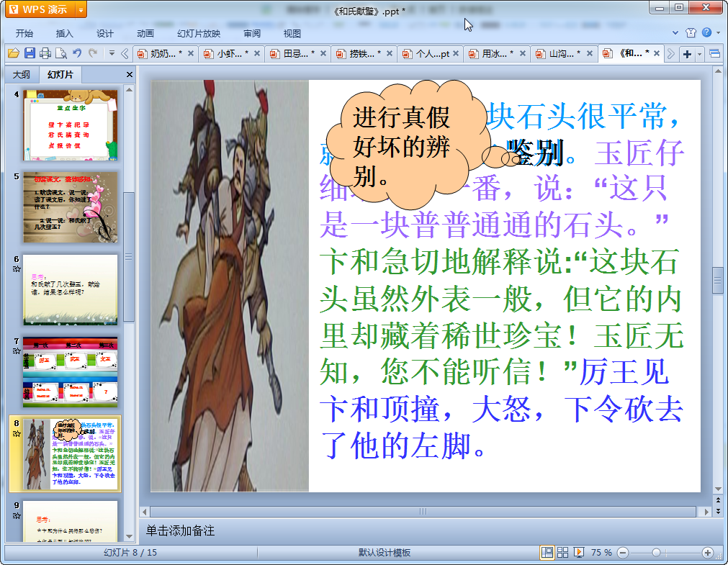Open the 审阅 ribbon tab
Image resolution: width=728 pixels, height=565 pixels.
coord(252,33)
